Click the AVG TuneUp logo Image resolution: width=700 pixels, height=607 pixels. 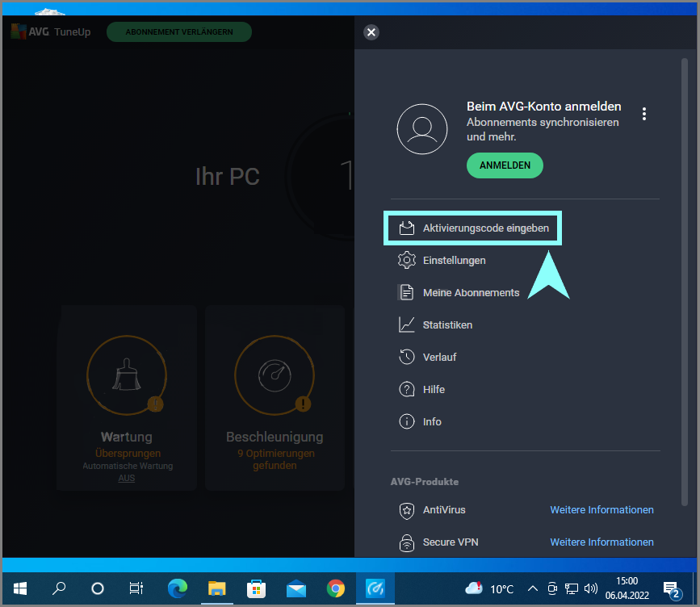50,31
